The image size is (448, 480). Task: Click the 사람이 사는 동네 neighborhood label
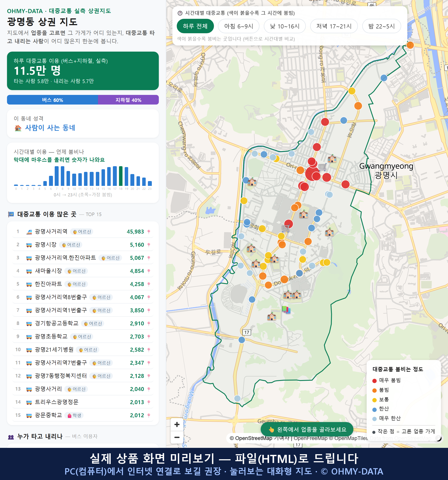[50, 128]
